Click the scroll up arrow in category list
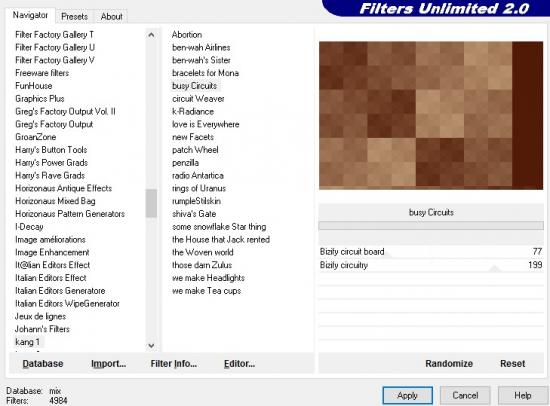The height and width of the screenshot is (406, 550). pos(151,35)
